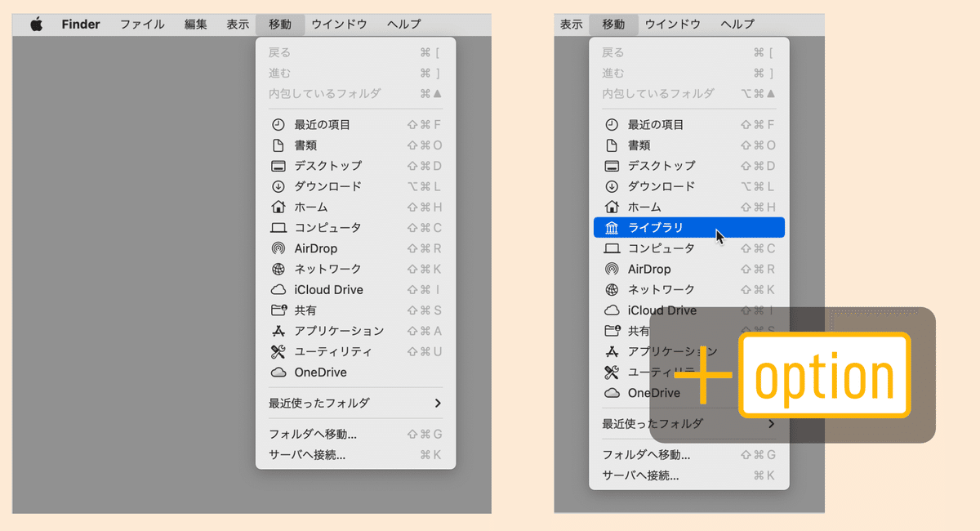Click the 共有 folder icon in right menu

click(612, 331)
